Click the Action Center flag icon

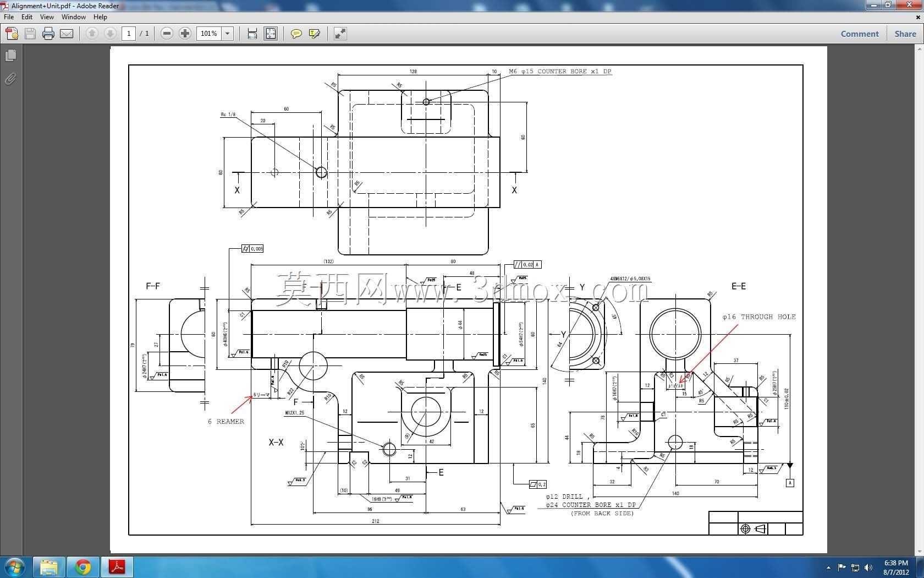pos(842,568)
